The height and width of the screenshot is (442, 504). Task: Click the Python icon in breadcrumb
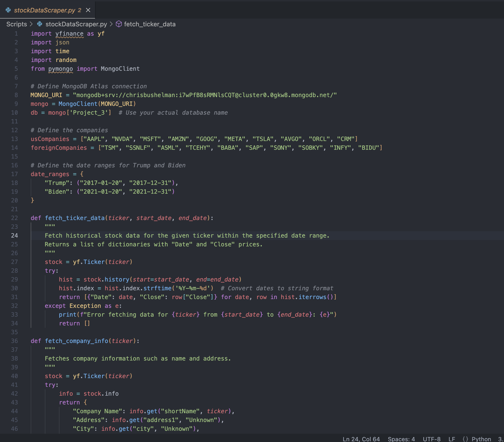40,24
